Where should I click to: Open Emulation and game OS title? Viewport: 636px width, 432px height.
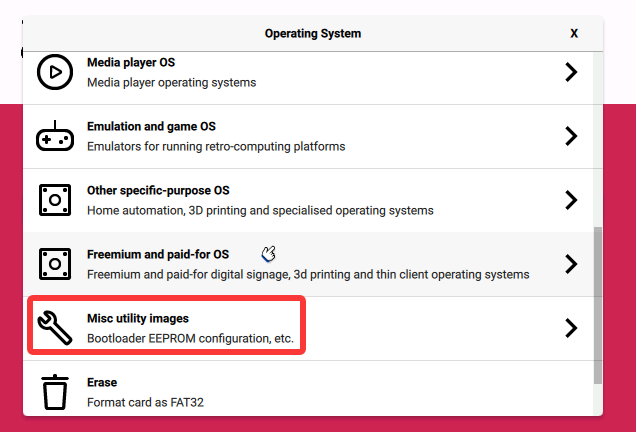tap(151, 127)
